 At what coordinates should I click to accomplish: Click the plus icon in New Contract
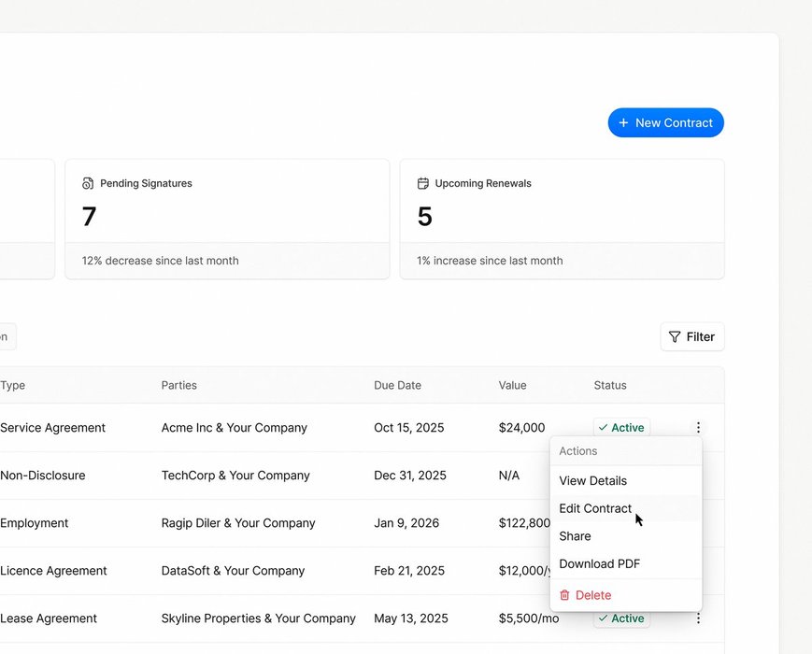coord(623,123)
